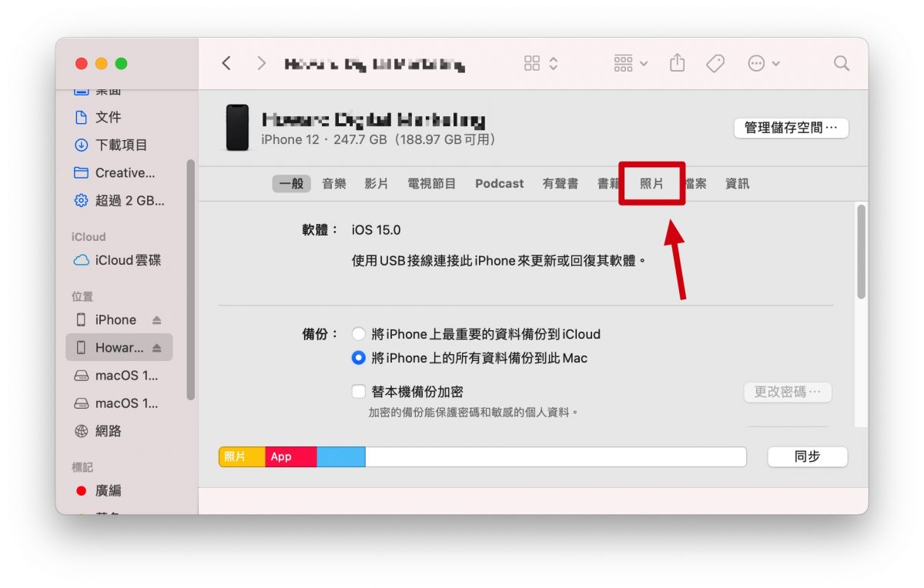Viewport: 924px width, 588px height.
Task: Click the iOS 15.0 version text
Action: [x=377, y=229]
